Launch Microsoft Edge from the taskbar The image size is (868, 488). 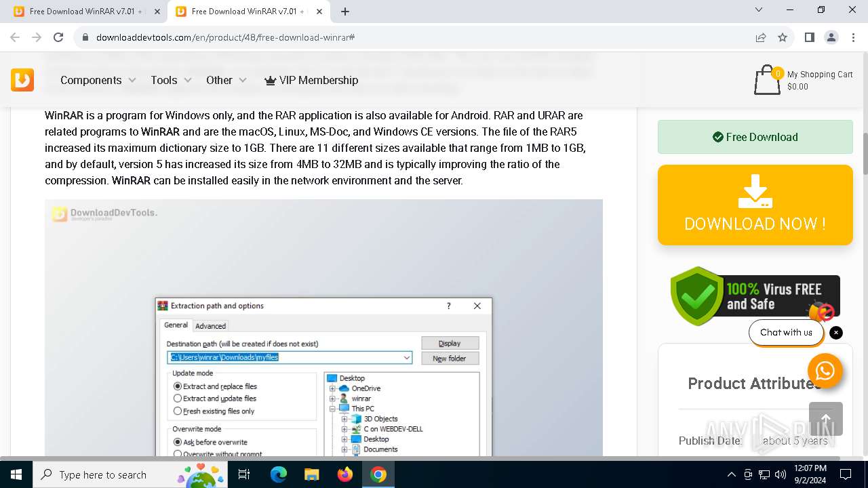(x=279, y=474)
